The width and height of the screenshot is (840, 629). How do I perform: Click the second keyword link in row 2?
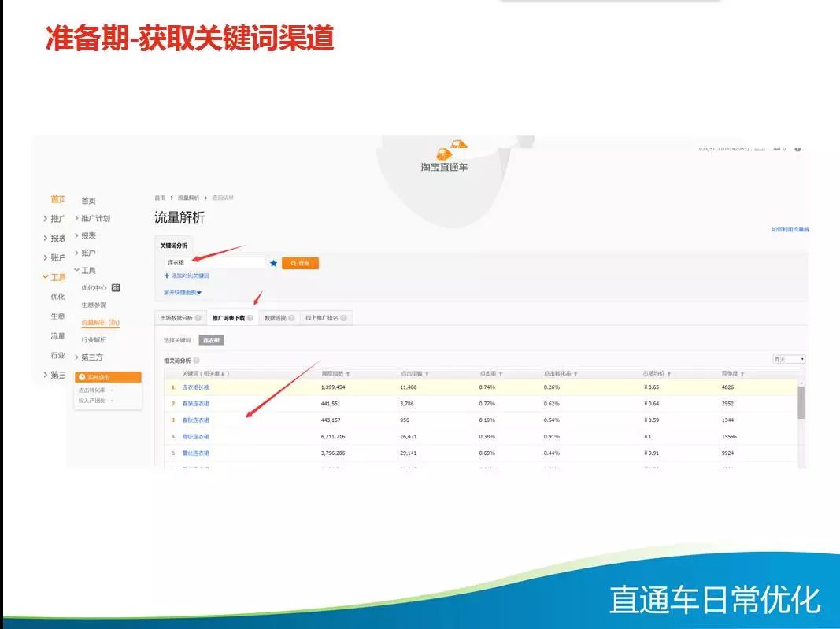coord(195,404)
